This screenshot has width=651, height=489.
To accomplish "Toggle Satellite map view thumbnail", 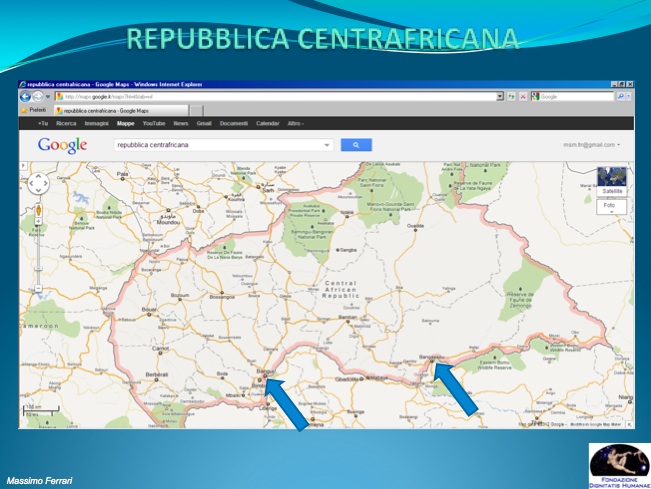I will coord(611,180).
